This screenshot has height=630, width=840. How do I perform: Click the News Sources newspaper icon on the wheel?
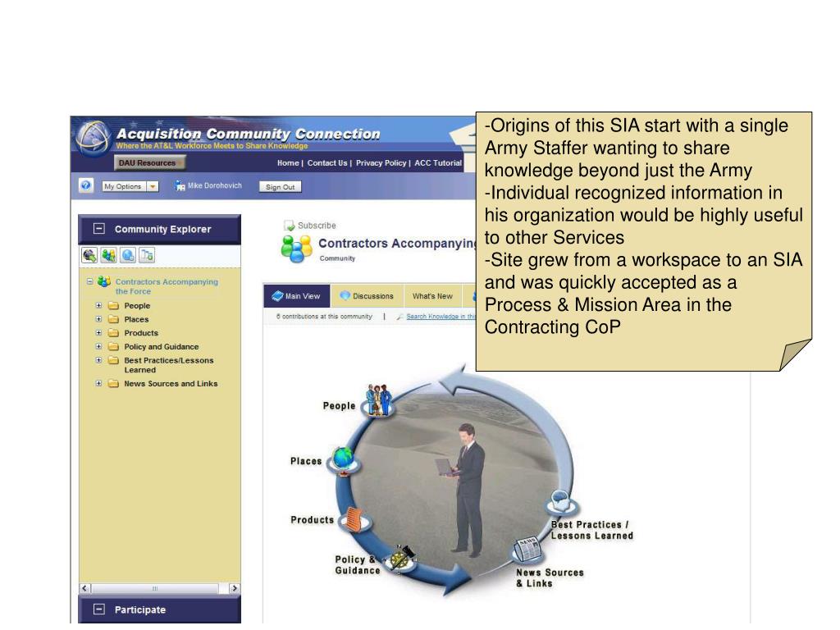[x=527, y=549]
